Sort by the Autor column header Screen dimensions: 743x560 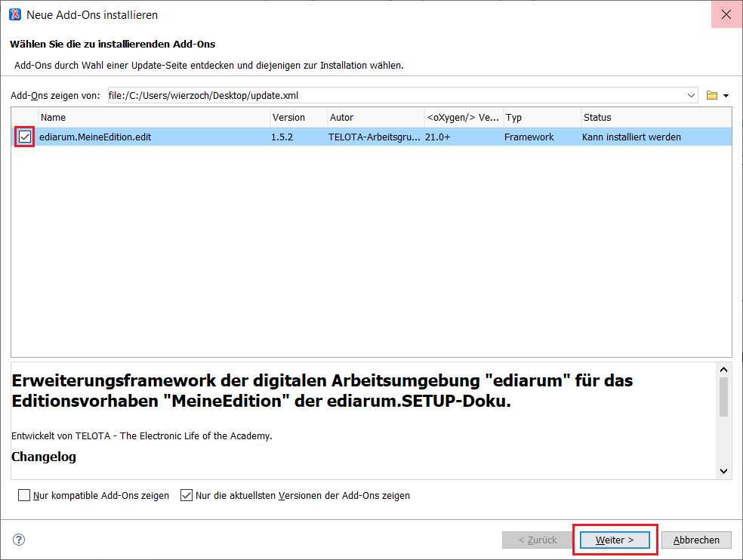point(376,118)
